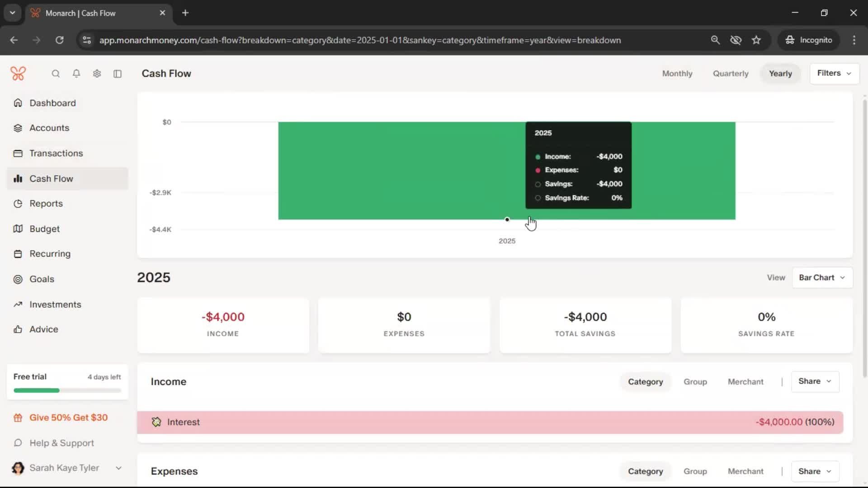Click the gift icon beside Give 50%
868x488 pixels.
point(18,418)
